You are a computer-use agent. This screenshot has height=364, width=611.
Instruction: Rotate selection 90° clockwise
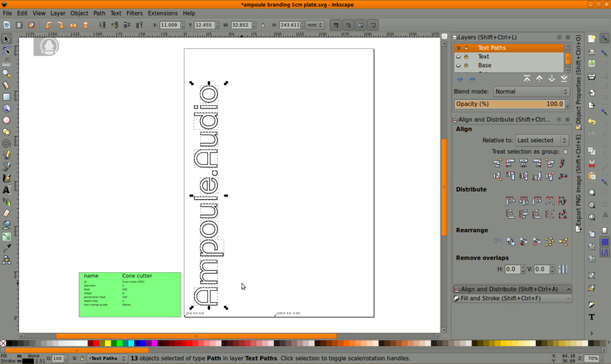click(x=60, y=25)
